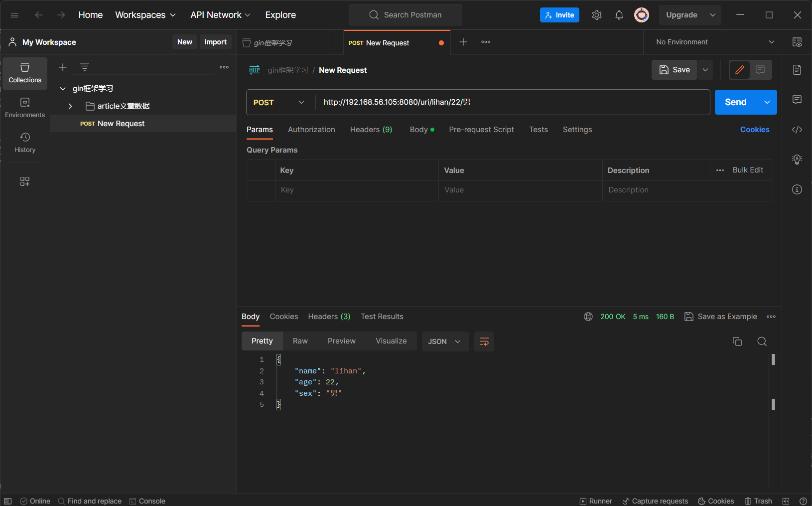Open Code snippet icon in right sidebar
The height and width of the screenshot is (506, 812).
(797, 130)
